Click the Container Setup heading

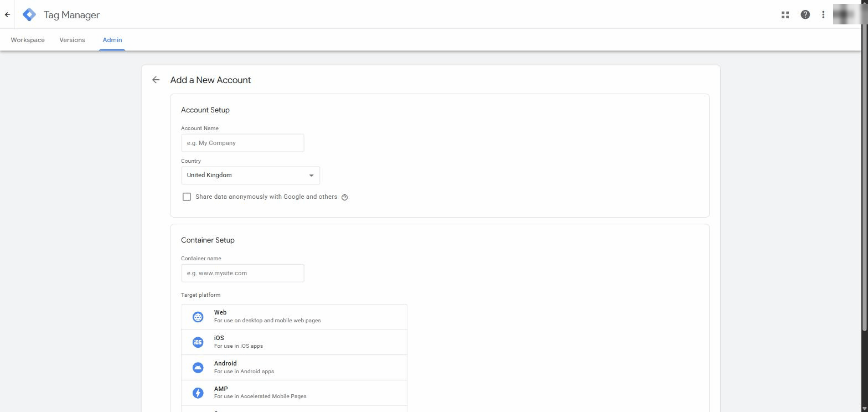(208, 240)
